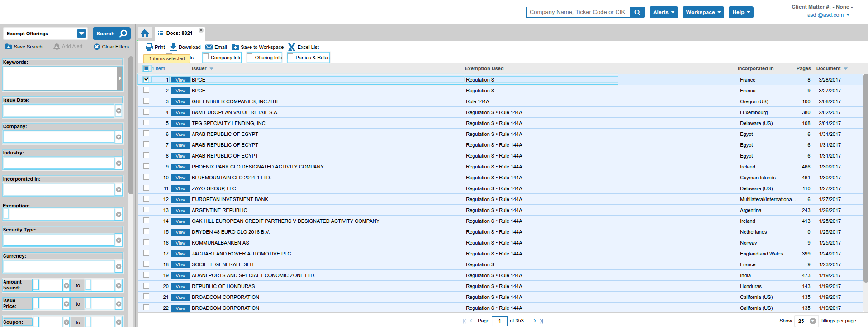Go to the Home tab icon
The width and height of the screenshot is (868, 327).
[145, 33]
